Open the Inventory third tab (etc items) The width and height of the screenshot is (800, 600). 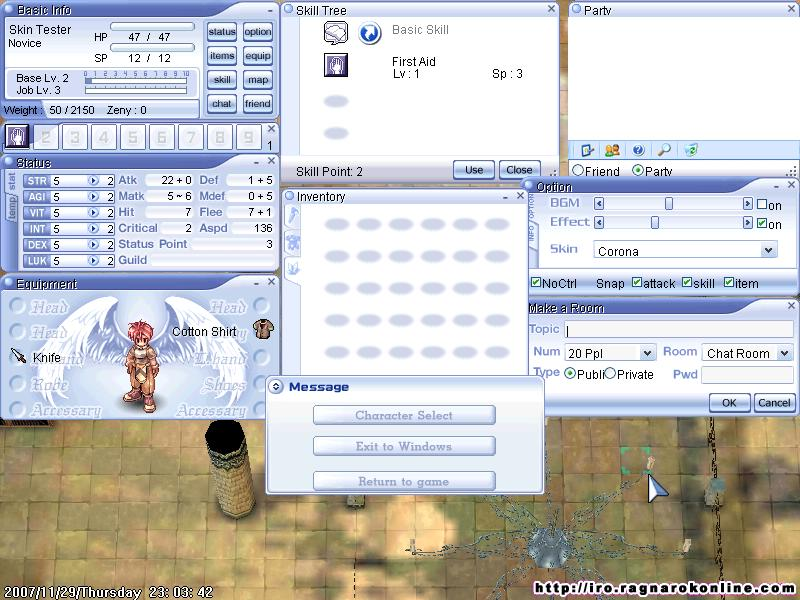[293, 268]
